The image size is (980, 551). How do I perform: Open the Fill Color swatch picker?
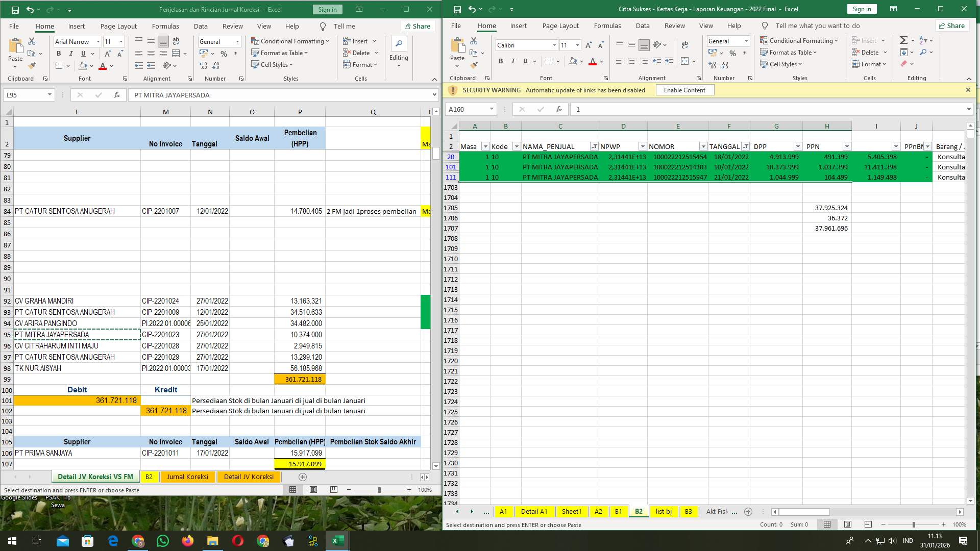click(91, 65)
